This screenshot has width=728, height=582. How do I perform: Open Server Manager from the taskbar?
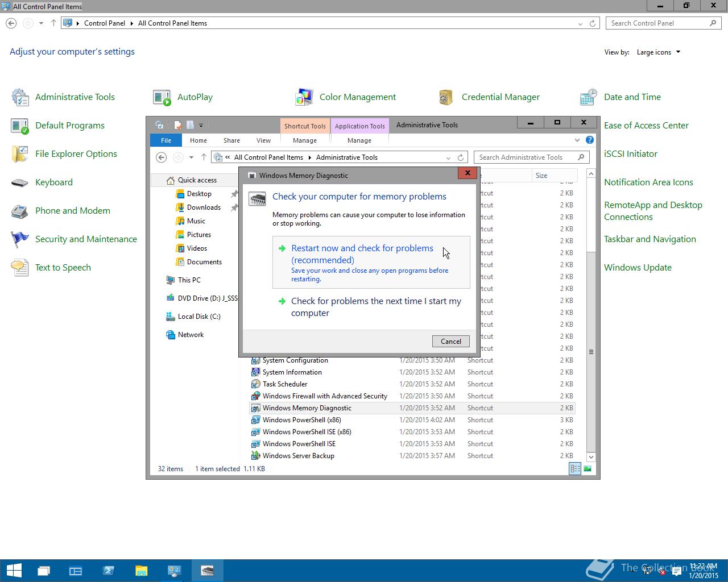coord(76,571)
